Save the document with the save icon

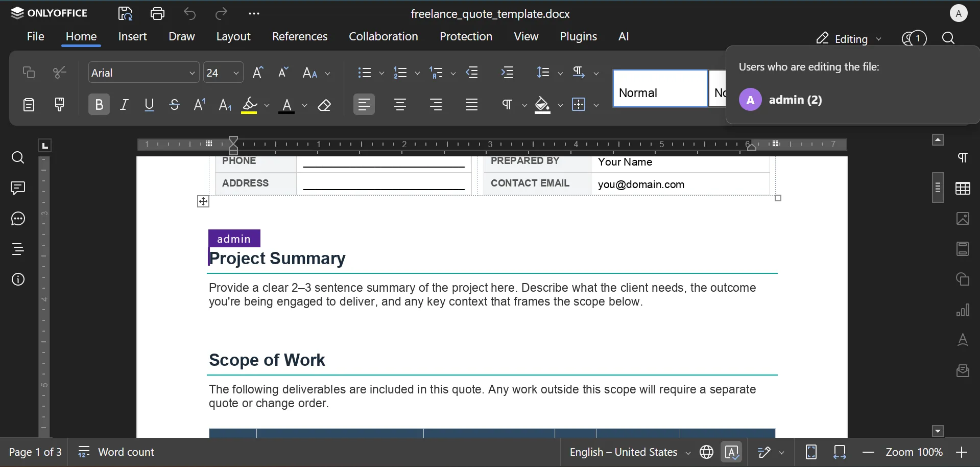coord(126,13)
